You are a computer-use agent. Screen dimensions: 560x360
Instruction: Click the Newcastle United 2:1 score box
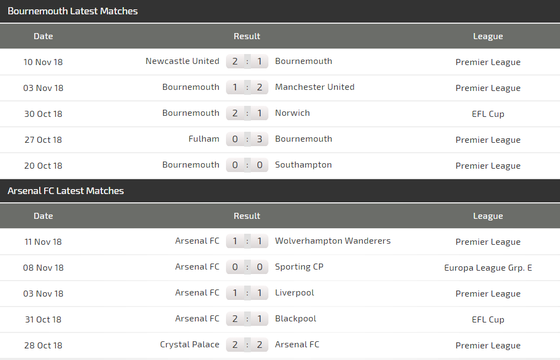(247, 61)
